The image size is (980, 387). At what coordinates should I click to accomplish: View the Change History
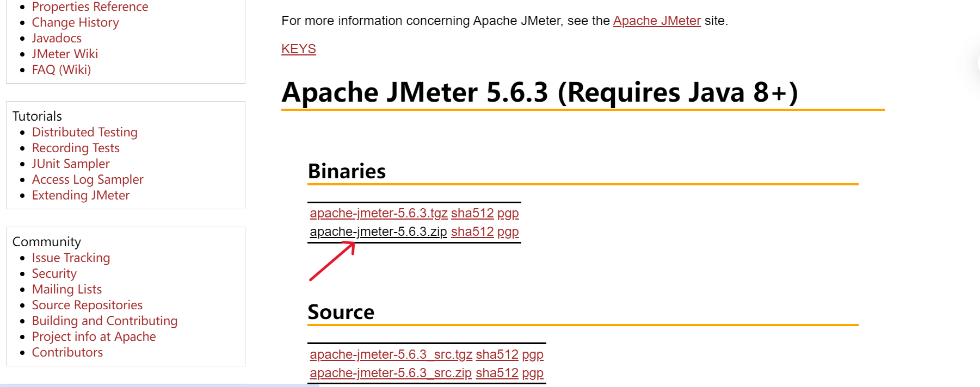click(x=75, y=22)
